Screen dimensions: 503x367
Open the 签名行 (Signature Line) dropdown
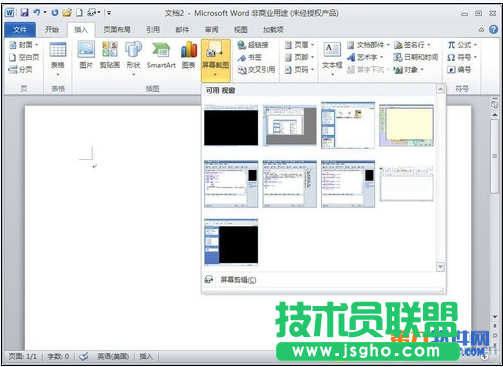(412, 45)
